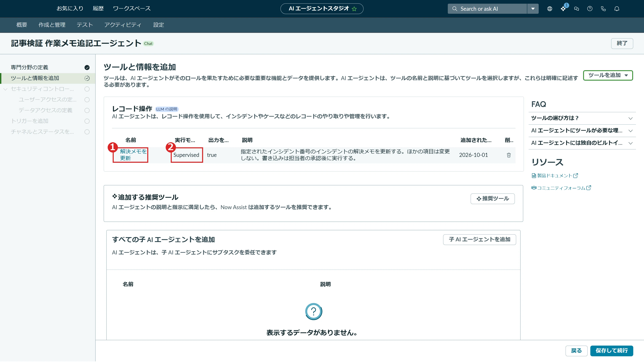Image resolution: width=644 pixels, height=362 pixels.
Task: Click 子 AI エージェントを追加 button
Action: pyautogui.click(x=479, y=239)
